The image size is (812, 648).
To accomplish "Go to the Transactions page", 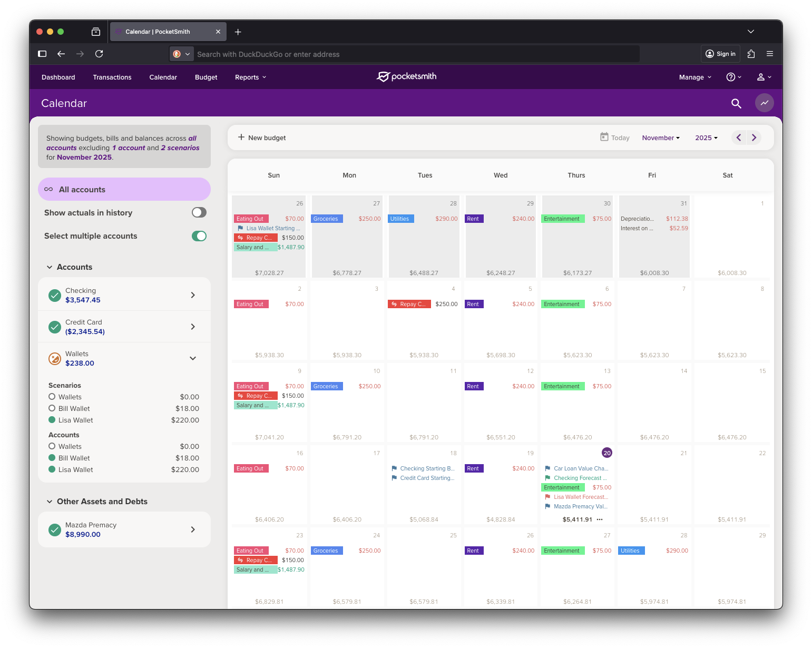I will point(112,77).
